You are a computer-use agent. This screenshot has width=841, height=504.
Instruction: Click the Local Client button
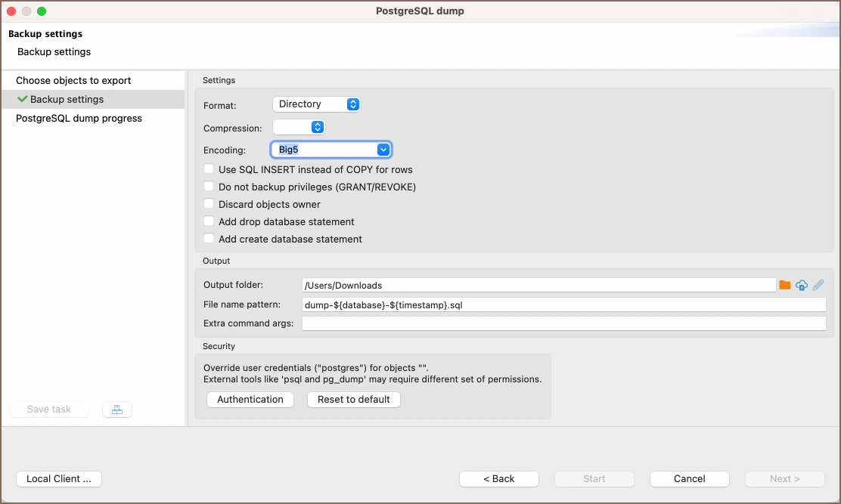pyautogui.click(x=59, y=478)
